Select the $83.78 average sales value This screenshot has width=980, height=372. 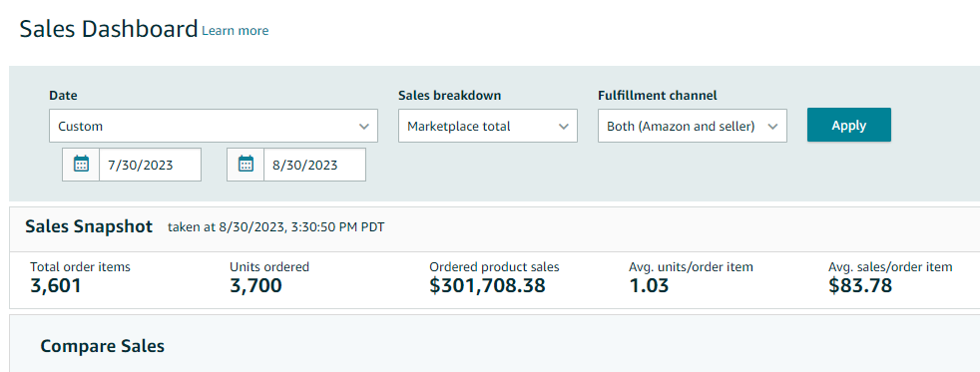point(860,286)
